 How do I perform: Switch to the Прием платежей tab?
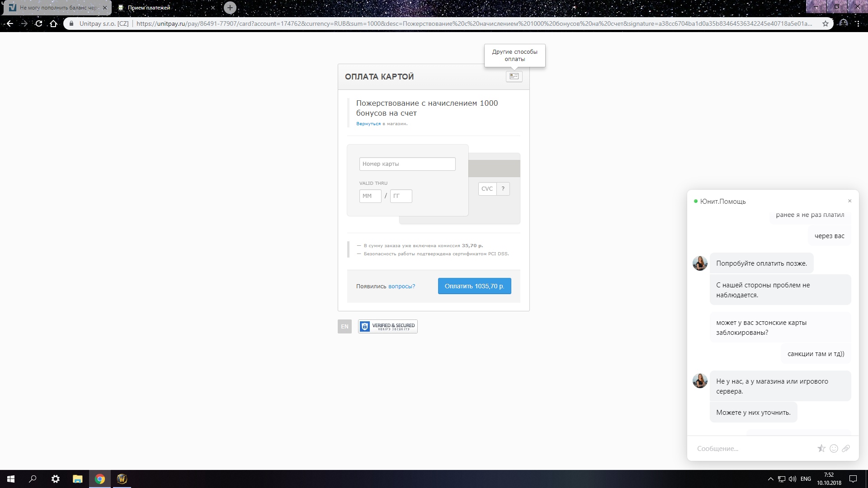click(149, 8)
